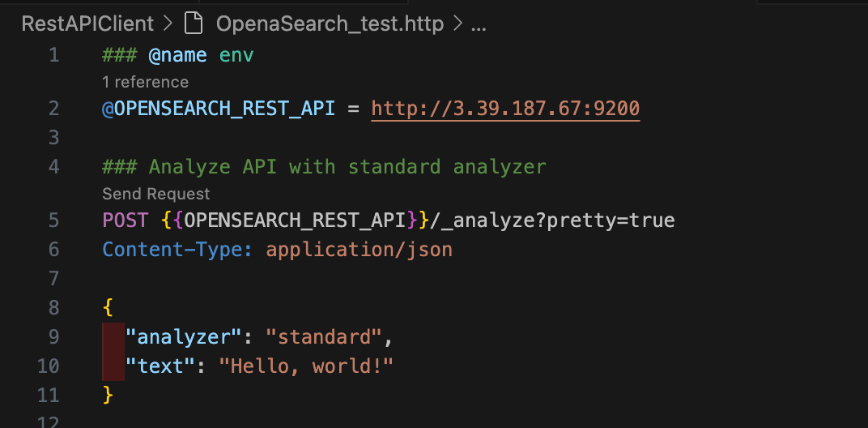868x428 pixels.
Task: Click the {{OPENSEARCH_REST_API}} variable reference
Action: coord(296,220)
